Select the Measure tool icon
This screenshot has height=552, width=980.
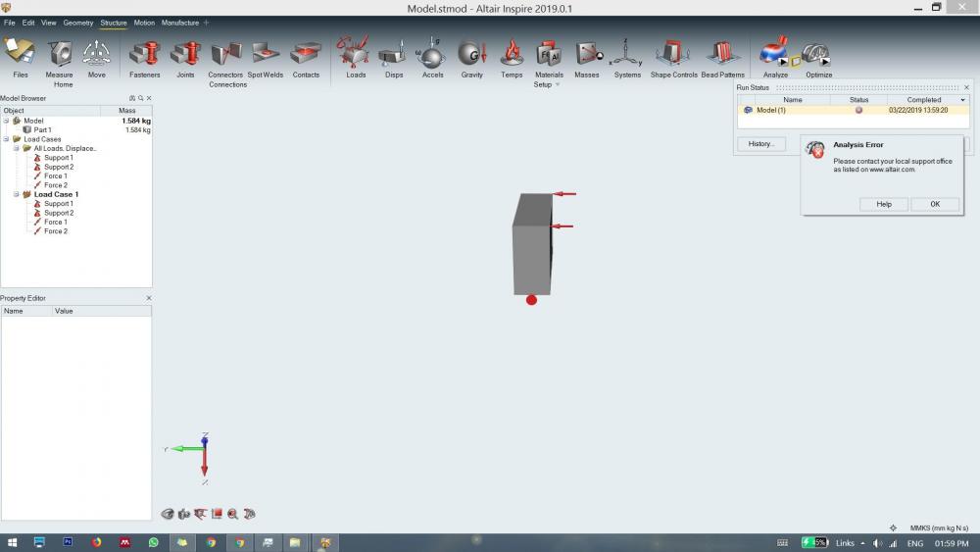(x=60, y=53)
